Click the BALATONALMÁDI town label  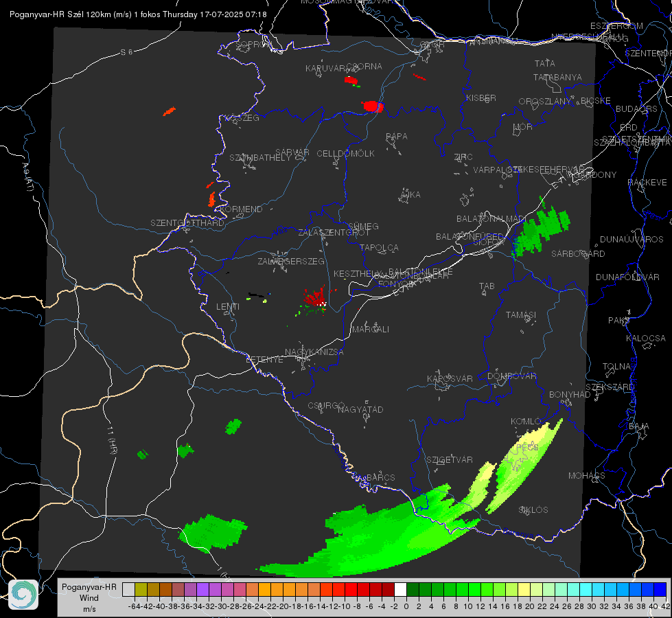pos(491,219)
